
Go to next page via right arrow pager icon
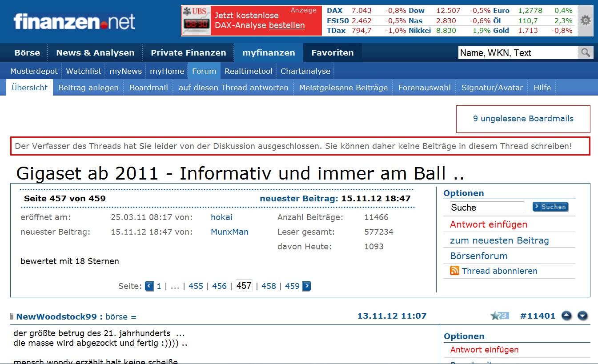click(x=306, y=286)
